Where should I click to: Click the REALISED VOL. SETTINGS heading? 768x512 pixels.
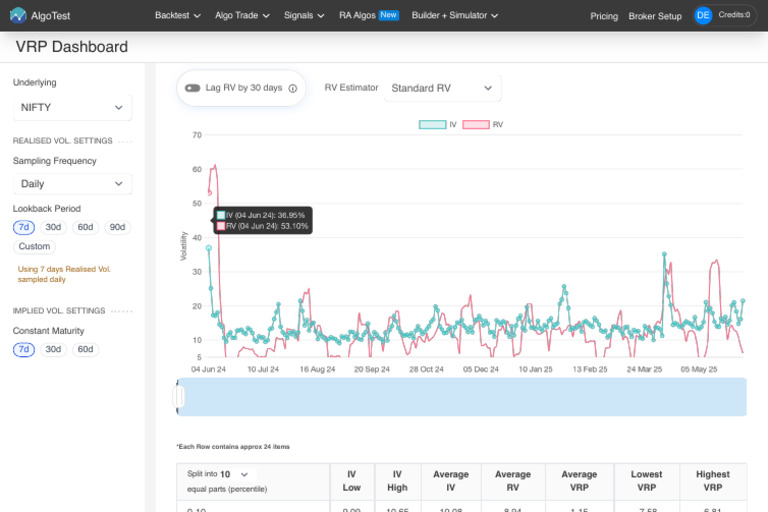coord(63,141)
